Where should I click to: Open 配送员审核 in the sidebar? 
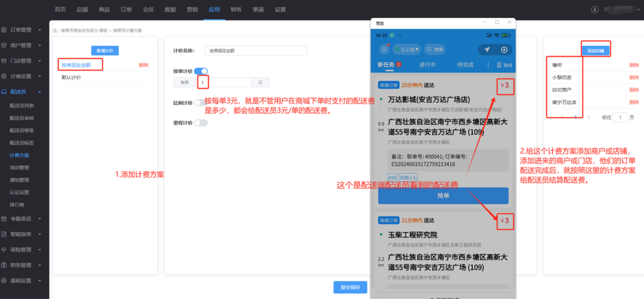(22, 118)
